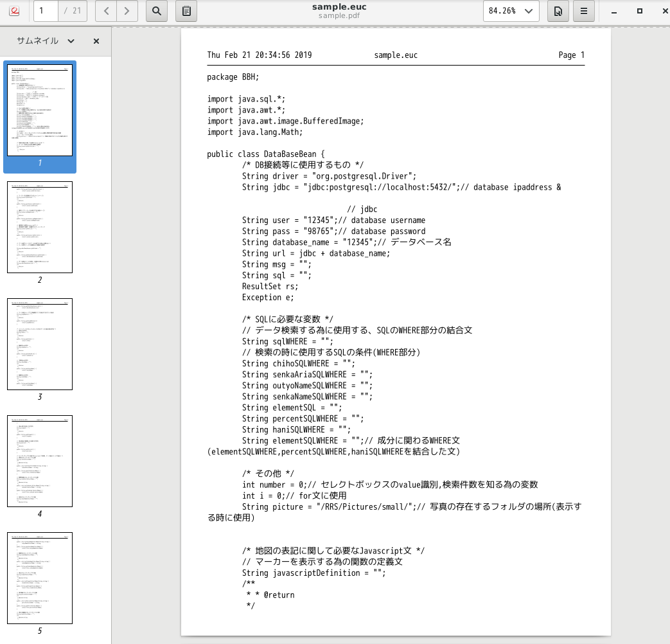Click the 'String picture' declaration line
Image resolution: width=670 pixels, height=644 pixels.
pyautogui.click(x=412, y=506)
